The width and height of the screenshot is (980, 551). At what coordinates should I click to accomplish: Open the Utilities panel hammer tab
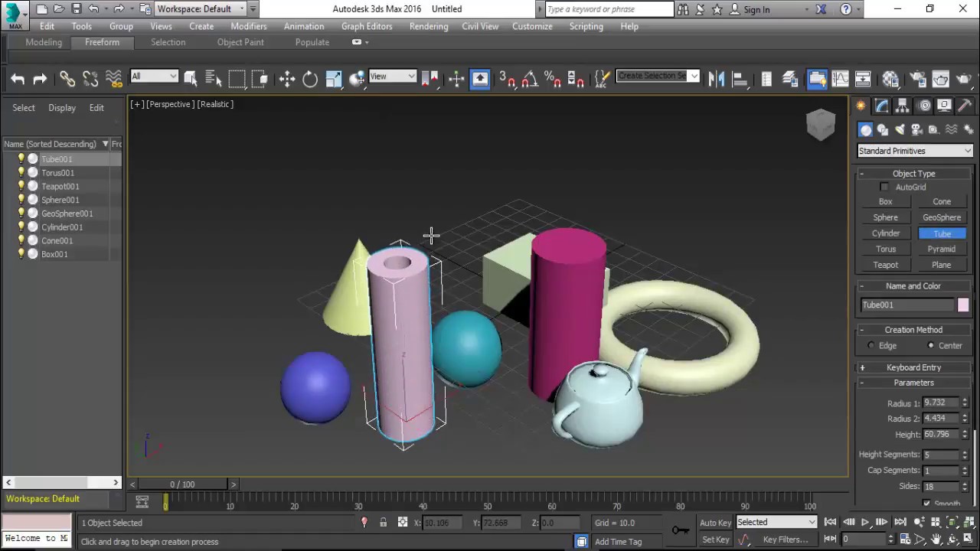point(966,106)
